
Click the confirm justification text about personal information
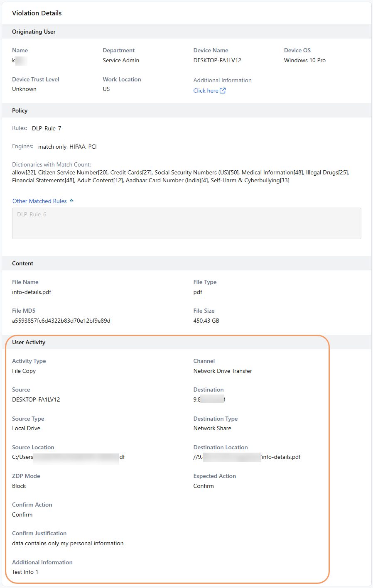68,543
